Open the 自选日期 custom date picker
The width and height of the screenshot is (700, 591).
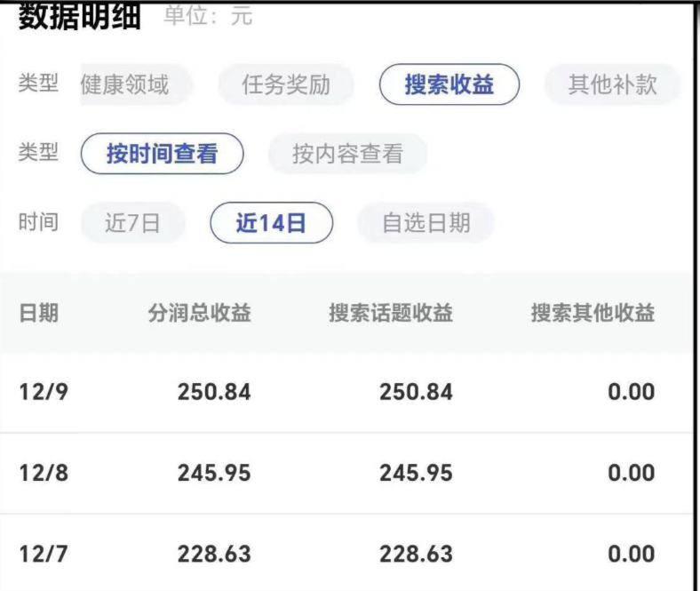[x=426, y=223]
